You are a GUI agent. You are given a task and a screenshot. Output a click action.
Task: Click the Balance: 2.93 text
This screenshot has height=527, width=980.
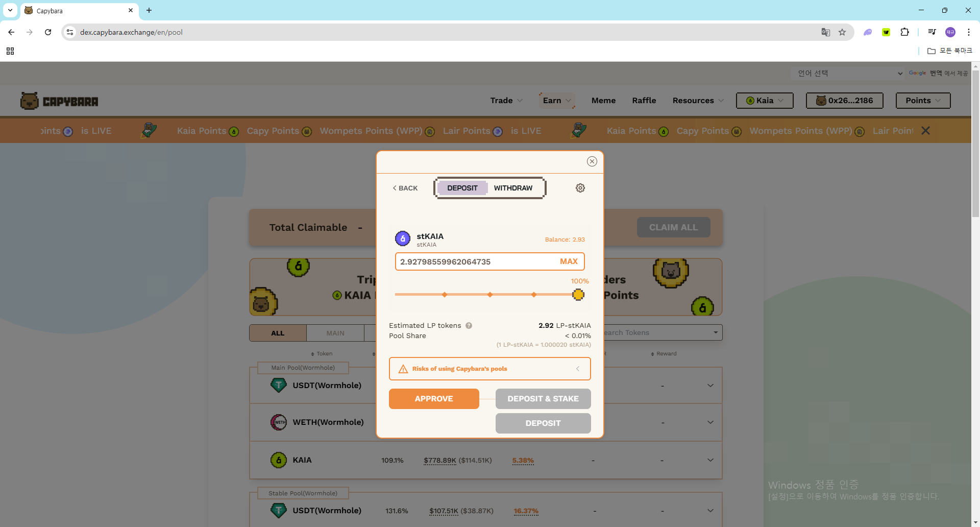click(565, 239)
